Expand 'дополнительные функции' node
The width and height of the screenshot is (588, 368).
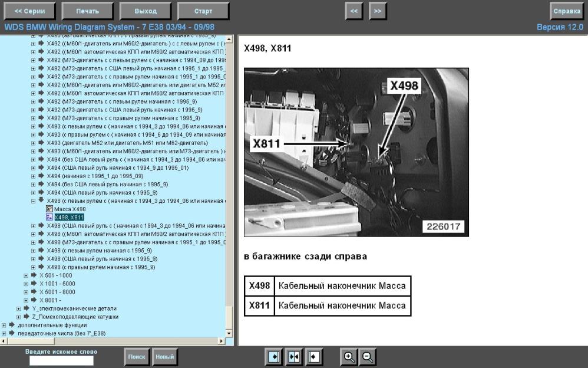[4, 325]
